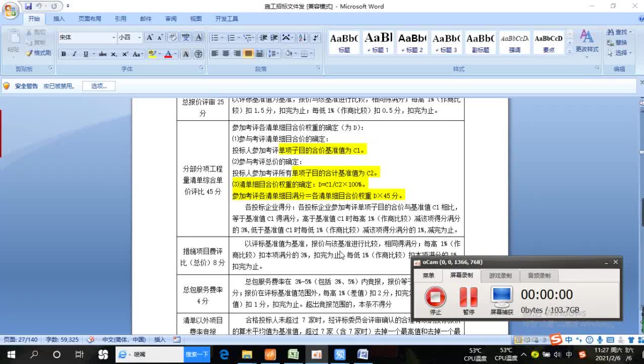Click the character border icon
The width and height of the screenshot is (644, 364).
(x=199, y=37)
